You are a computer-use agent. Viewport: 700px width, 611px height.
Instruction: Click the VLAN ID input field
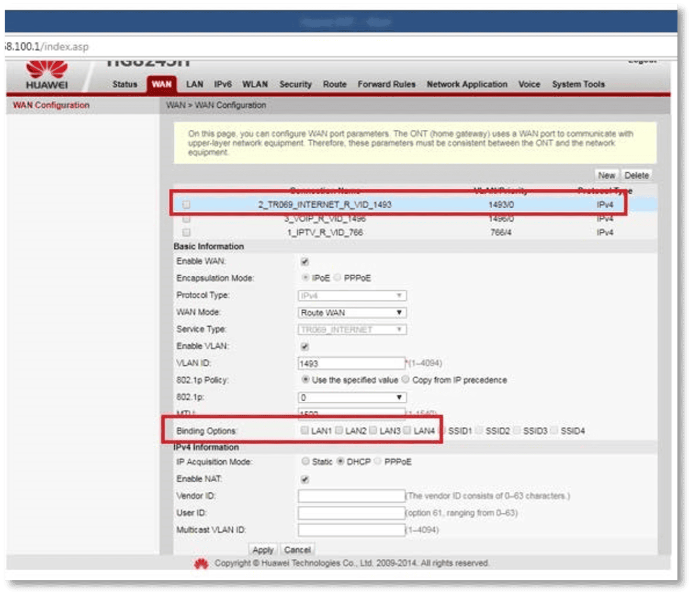tap(352, 363)
